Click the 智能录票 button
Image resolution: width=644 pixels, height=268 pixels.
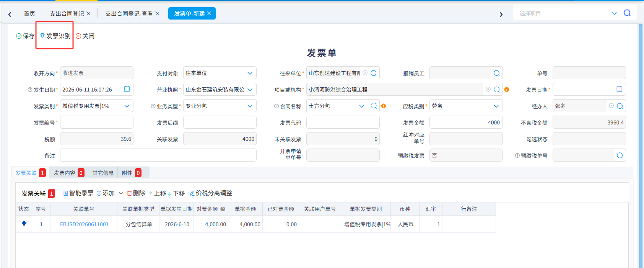[78, 193]
